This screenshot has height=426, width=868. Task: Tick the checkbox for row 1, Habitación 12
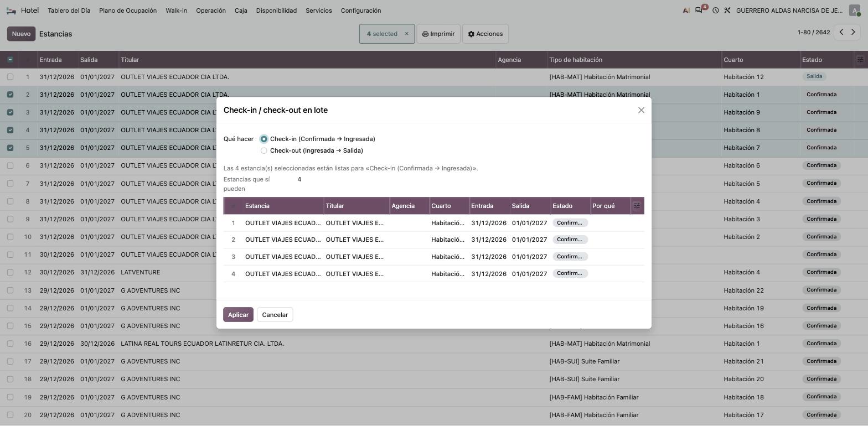point(10,77)
